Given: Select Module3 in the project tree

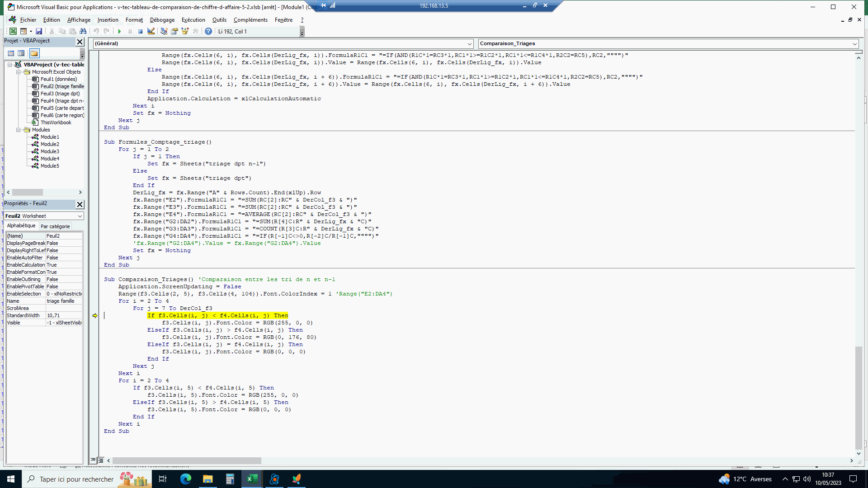Looking at the screenshot, I should (x=50, y=151).
